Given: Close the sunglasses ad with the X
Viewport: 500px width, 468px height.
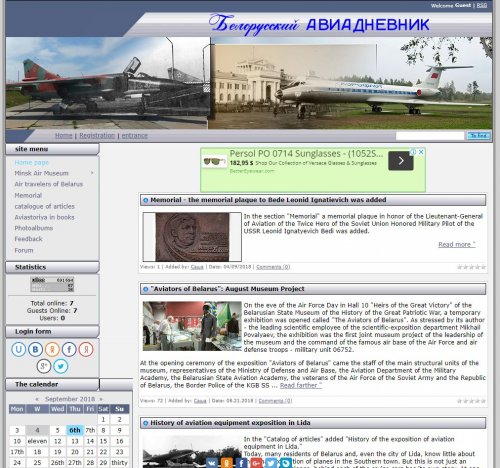Looking at the screenshot, I should (x=421, y=152).
